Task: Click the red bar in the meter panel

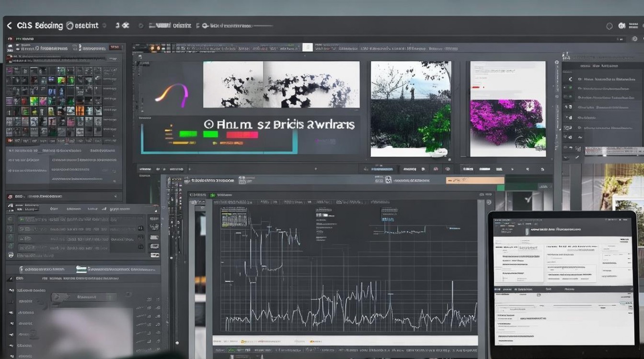Action: pyautogui.click(x=242, y=135)
